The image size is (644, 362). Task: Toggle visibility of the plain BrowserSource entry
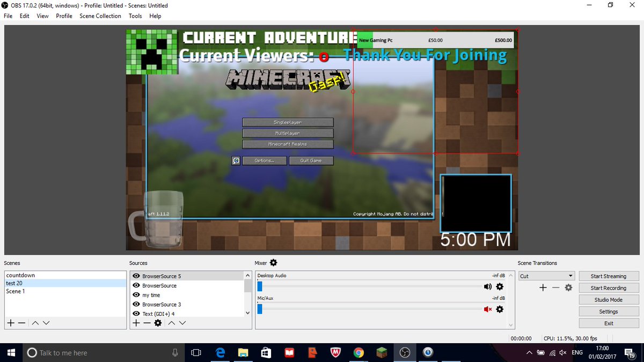(x=136, y=286)
